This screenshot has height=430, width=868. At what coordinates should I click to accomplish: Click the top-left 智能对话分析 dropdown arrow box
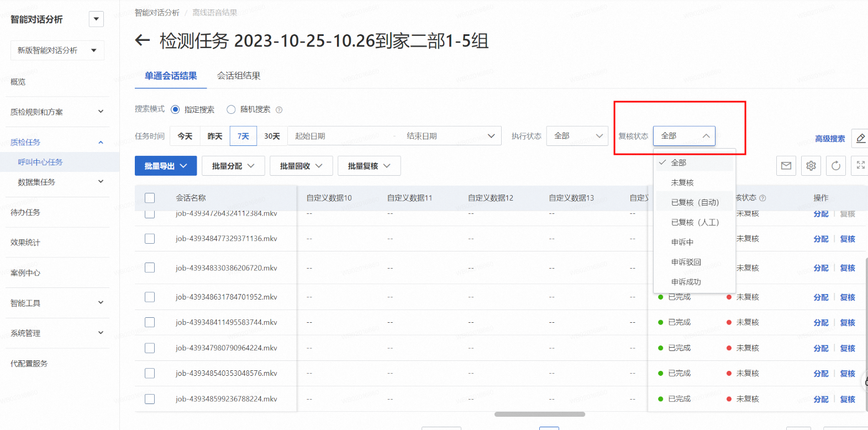[96, 19]
